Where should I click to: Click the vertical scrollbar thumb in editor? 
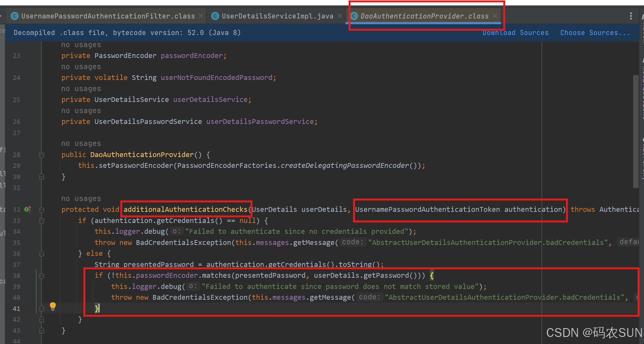pos(636,131)
